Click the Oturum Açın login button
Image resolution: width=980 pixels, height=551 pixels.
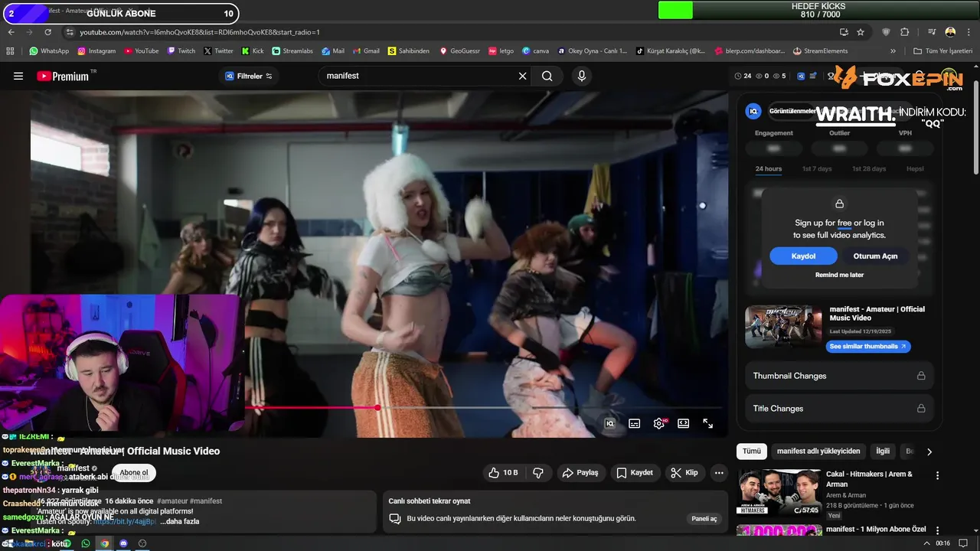point(875,256)
